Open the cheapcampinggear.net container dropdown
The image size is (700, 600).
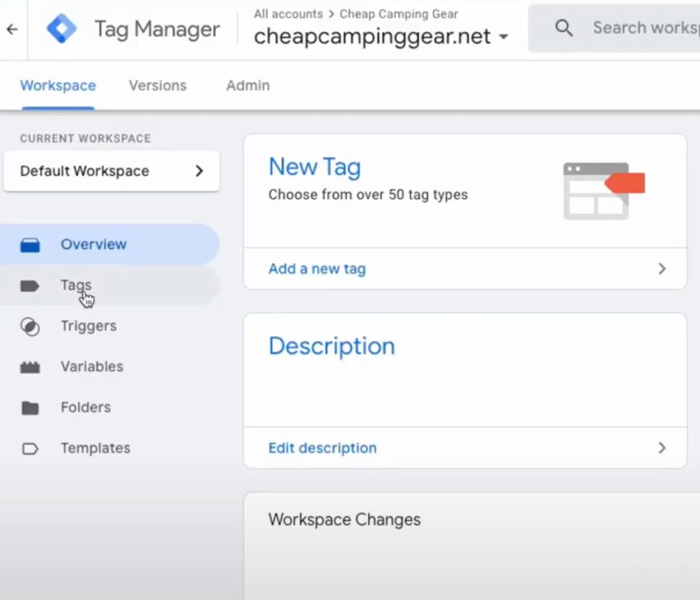(x=381, y=36)
